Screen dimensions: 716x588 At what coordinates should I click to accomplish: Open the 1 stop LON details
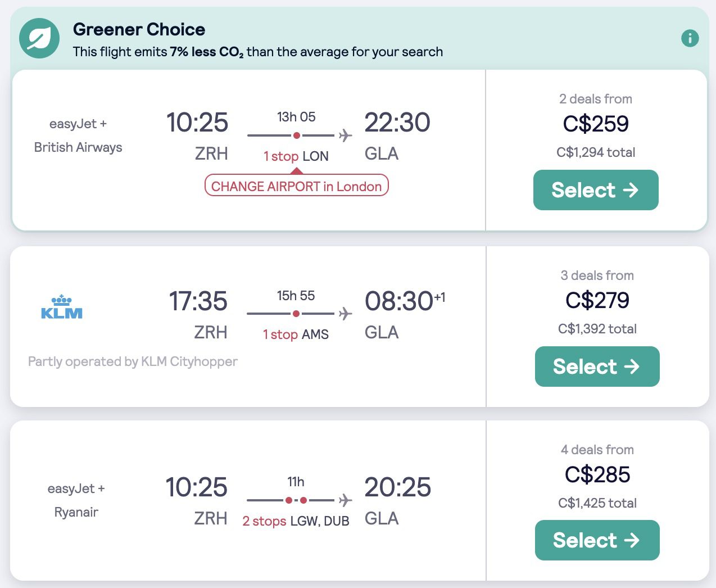pyautogui.click(x=296, y=156)
